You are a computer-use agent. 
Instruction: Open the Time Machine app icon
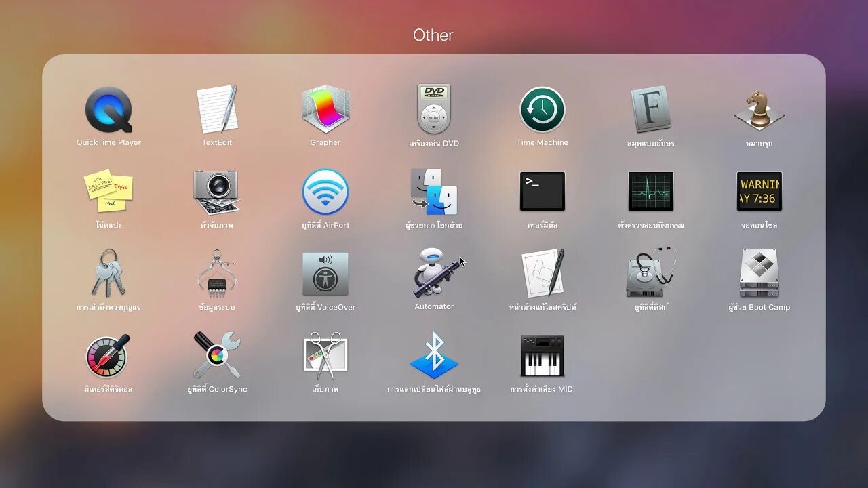pos(542,109)
